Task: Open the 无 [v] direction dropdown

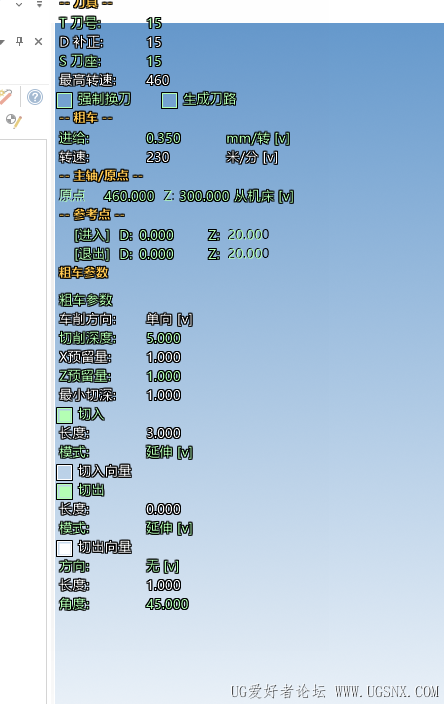Action: (163, 566)
